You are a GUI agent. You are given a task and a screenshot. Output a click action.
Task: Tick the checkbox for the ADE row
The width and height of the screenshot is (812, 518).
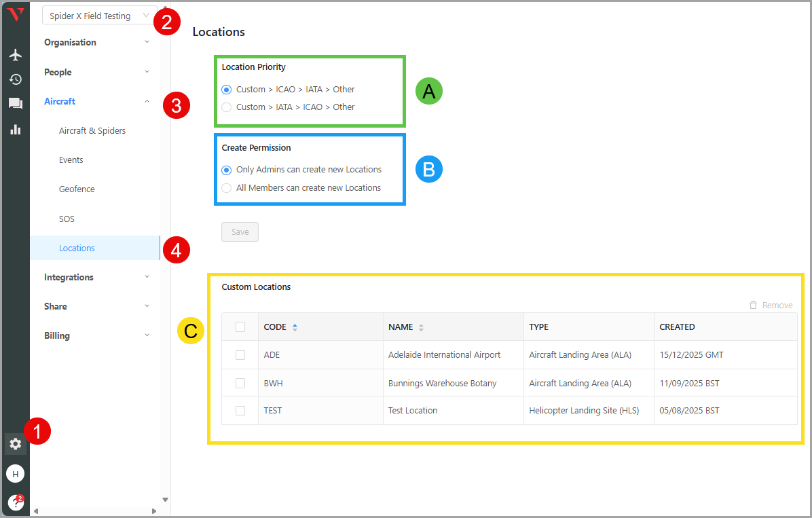click(x=240, y=355)
